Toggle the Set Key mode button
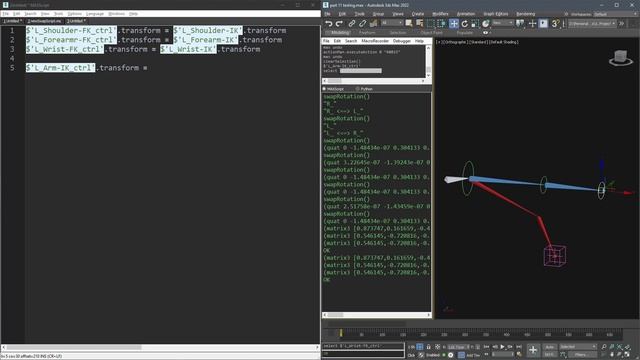The height and width of the screenshot is (360, 640). pyautogui.click(x=549, y=355)
